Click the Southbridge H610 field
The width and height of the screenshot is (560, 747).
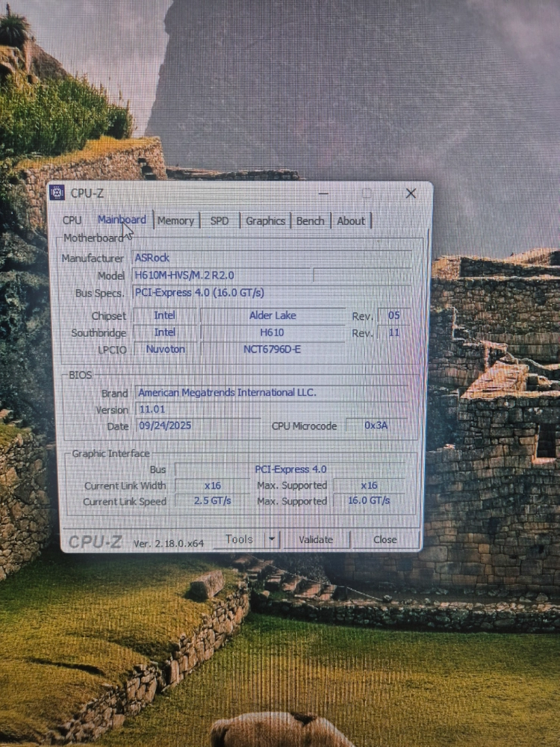pyautogui.click(x=273, y=332)
